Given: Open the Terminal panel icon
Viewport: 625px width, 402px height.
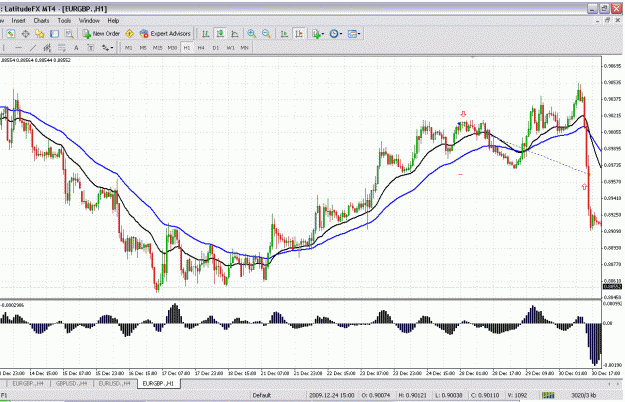Looking at the screenshot, I should tap(54, 34).
